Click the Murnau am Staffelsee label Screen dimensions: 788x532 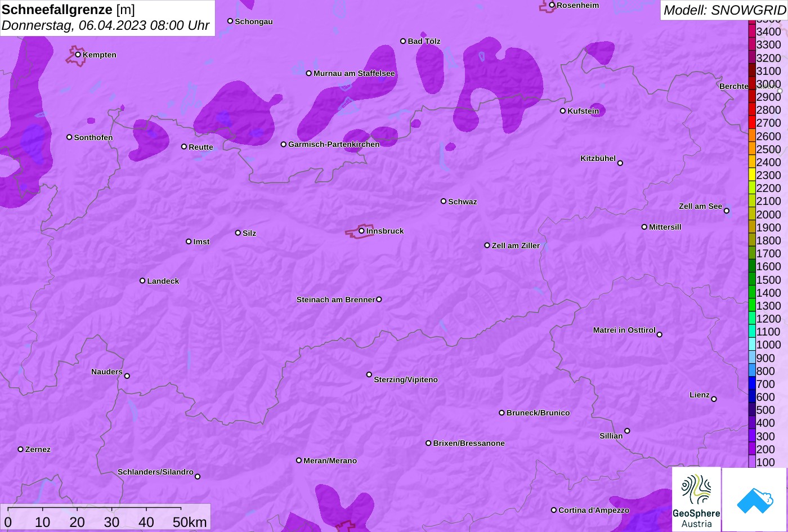[354, 73]
